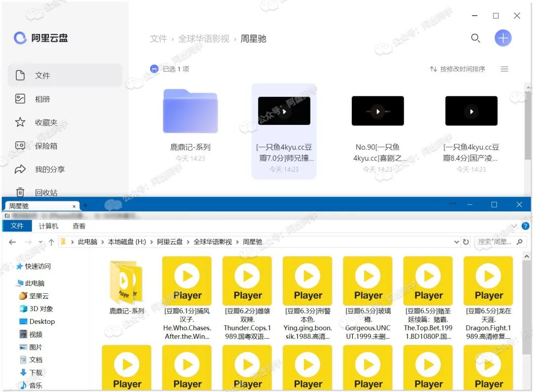Select the 周星驰 Explorer tab
The height and width of the screenshot is (392, 533).
(x=41, y=206)
